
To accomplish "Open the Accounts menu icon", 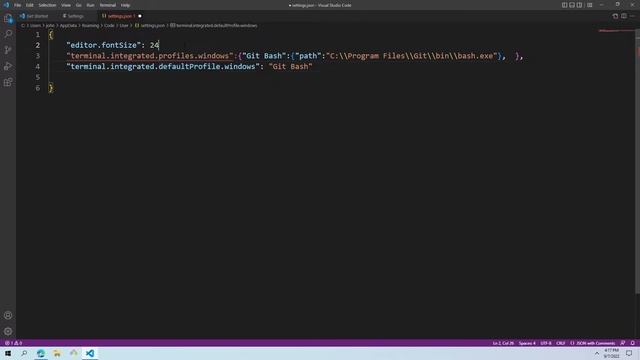I will coord(8,315).
